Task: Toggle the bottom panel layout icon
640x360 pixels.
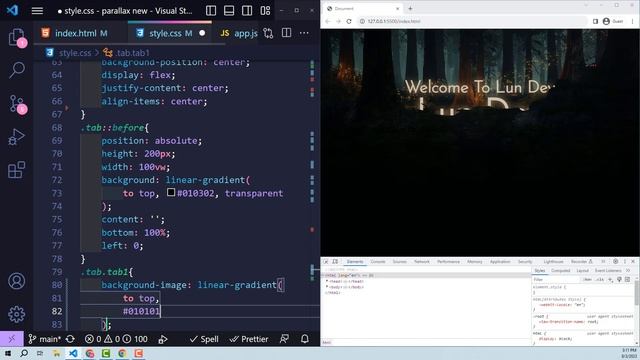Action: (229, 11)
